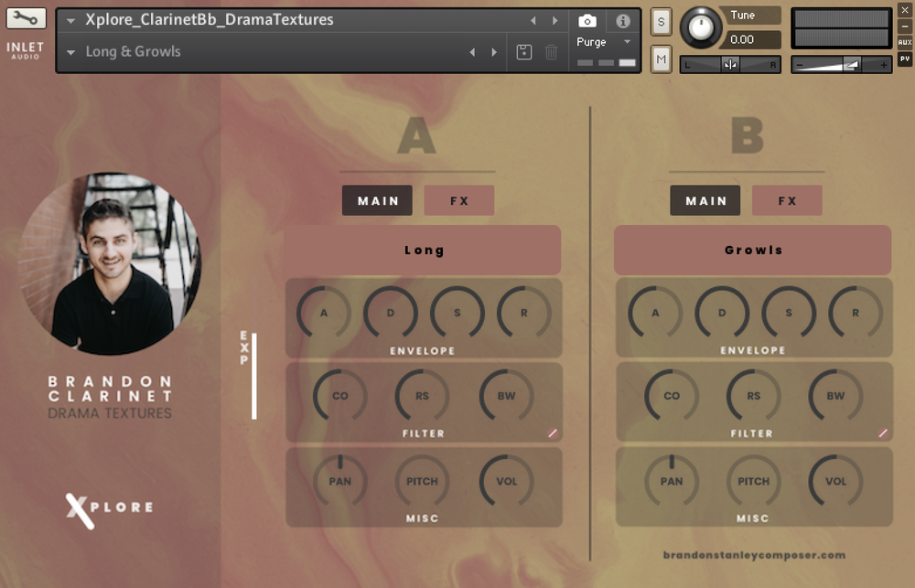Delete the snapshot using the trash icon
This screenshot has height=588, width=915.
click(x=551, y=52)
